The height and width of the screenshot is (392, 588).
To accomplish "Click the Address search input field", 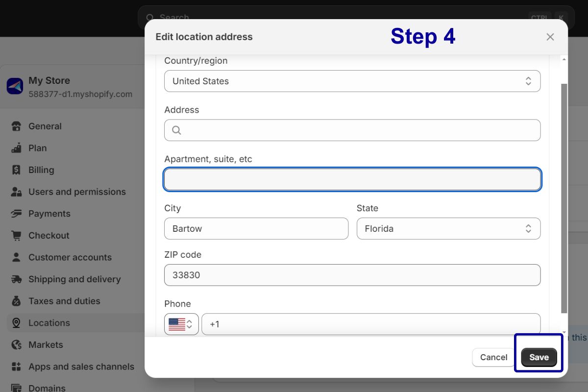I will click(x=352, y=130).
